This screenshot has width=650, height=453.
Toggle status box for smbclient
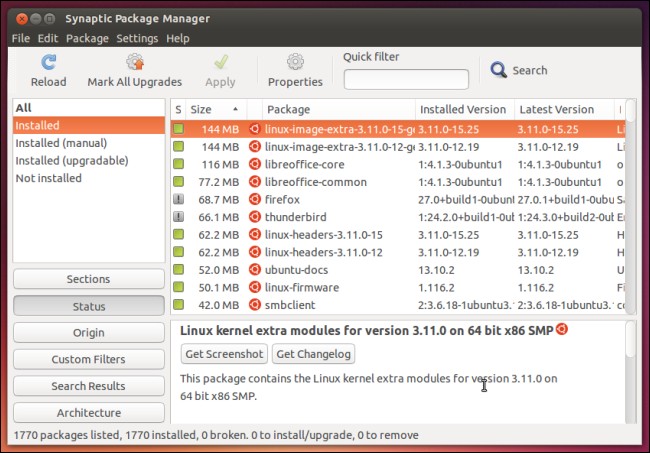tap(178, 305)
